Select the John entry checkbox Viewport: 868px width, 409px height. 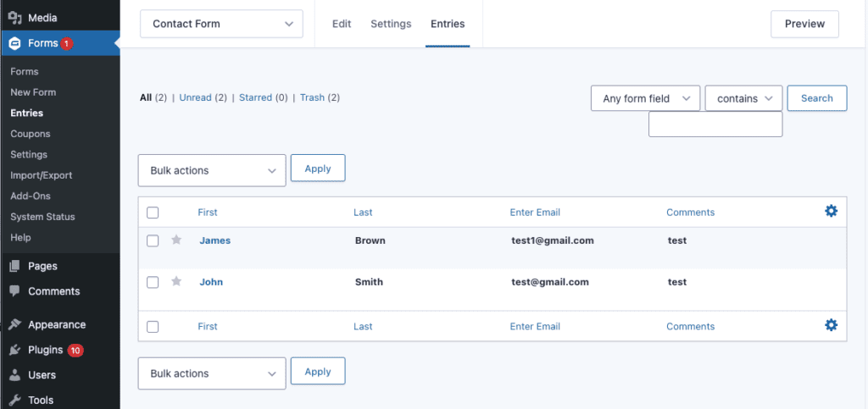pos(153,282)
